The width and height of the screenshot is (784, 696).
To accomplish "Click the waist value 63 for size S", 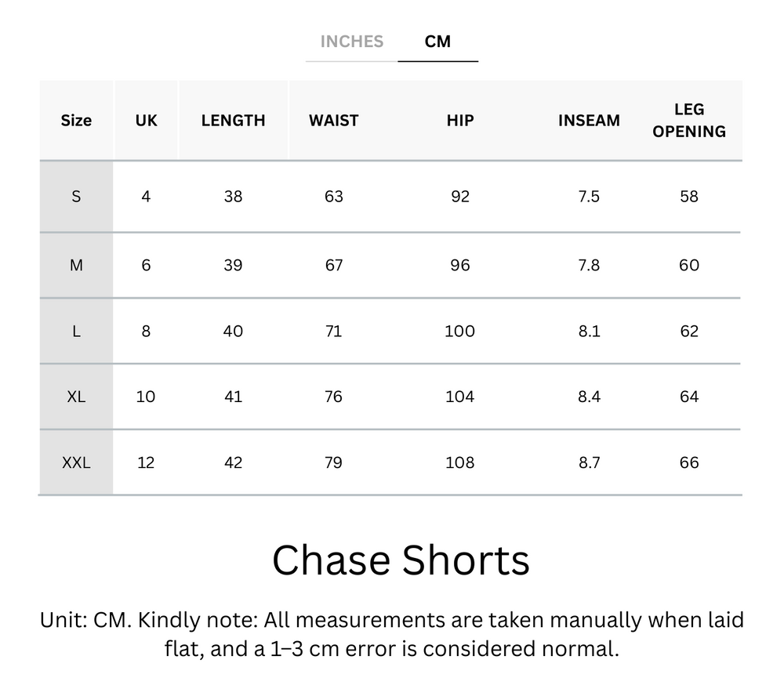I will (332, 197).
